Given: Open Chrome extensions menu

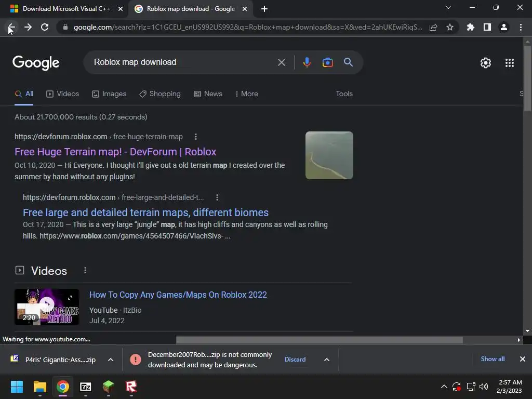Looking at the screenshot, I should pos(471,27).
